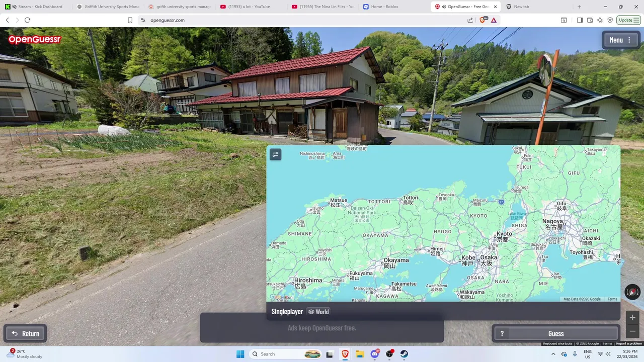Click the street view compass
This screenshot has width=644, height=362.
[632, 292]
